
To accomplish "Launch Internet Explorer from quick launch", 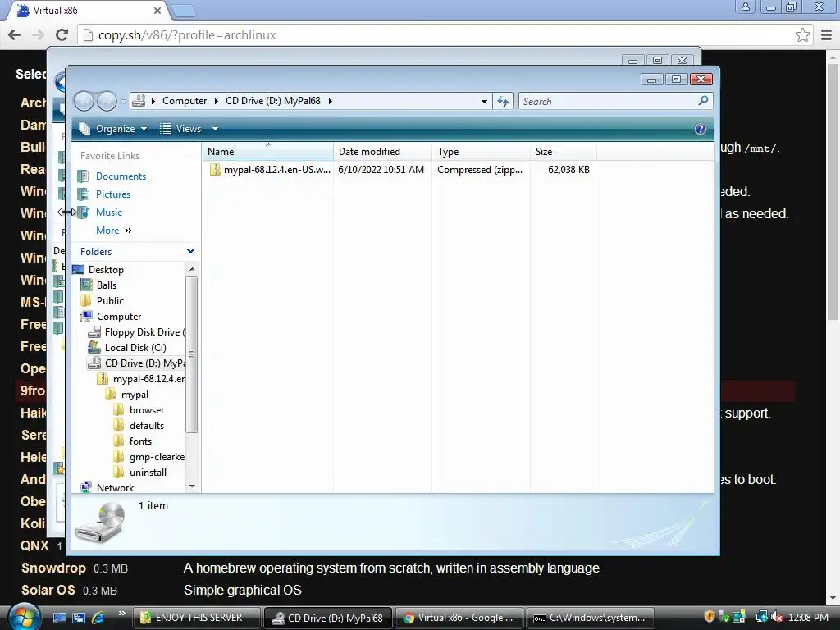I will (98, 618).
